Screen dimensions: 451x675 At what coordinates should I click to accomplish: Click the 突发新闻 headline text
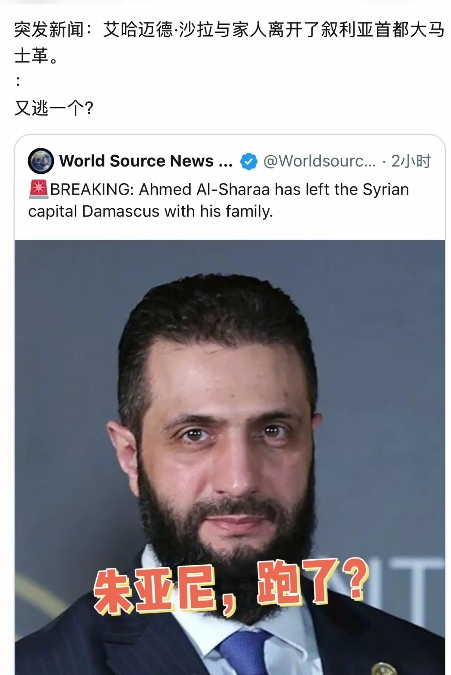tap(49, 30)
